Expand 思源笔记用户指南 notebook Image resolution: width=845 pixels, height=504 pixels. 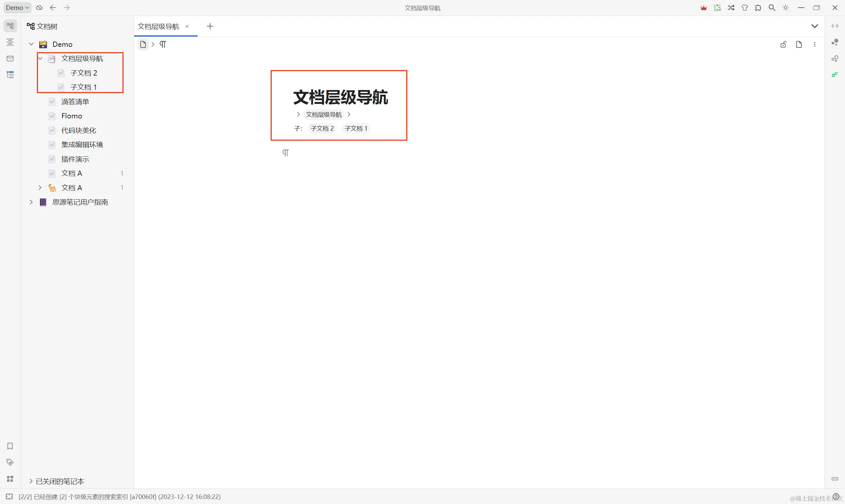[x=31, y=202]
